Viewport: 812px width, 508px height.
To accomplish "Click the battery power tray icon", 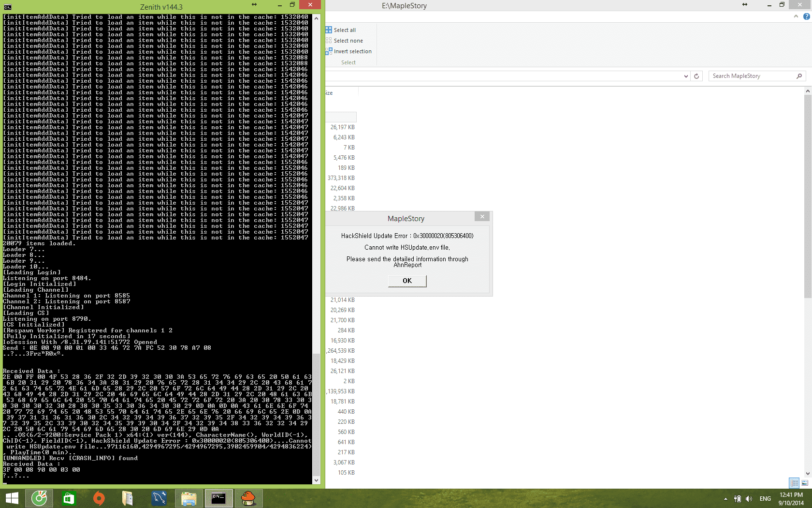I will coord(738,499).
